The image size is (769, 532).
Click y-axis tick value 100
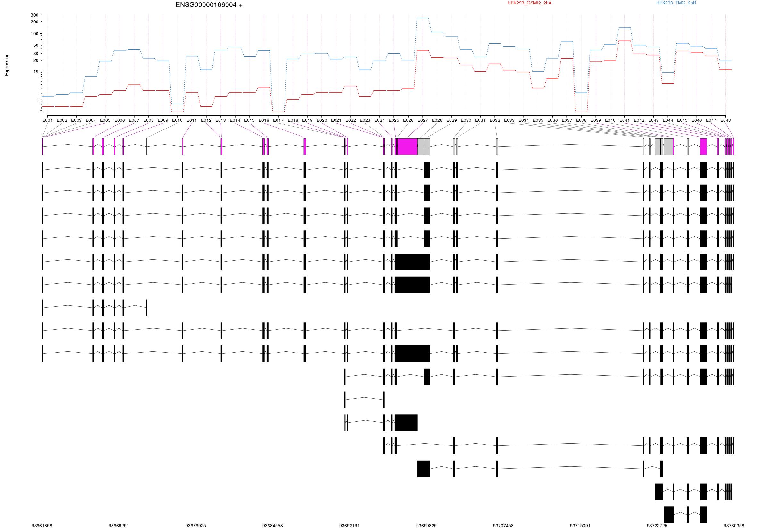click(34, 34)
